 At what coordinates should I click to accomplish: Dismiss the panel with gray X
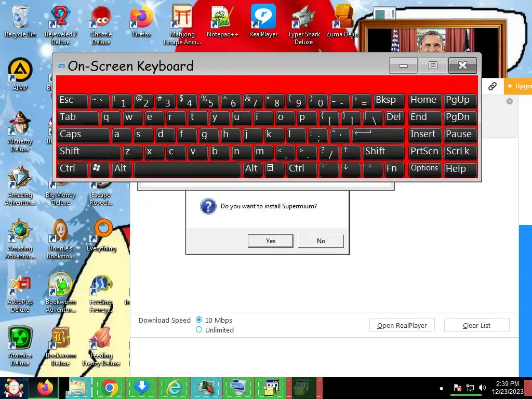pos(509,101)
